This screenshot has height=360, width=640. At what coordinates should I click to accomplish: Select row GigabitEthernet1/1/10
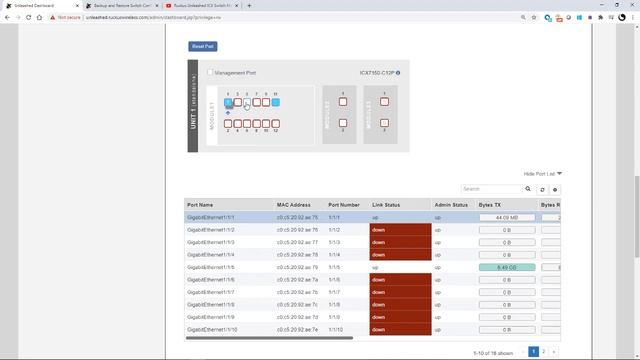click(372, 329)
